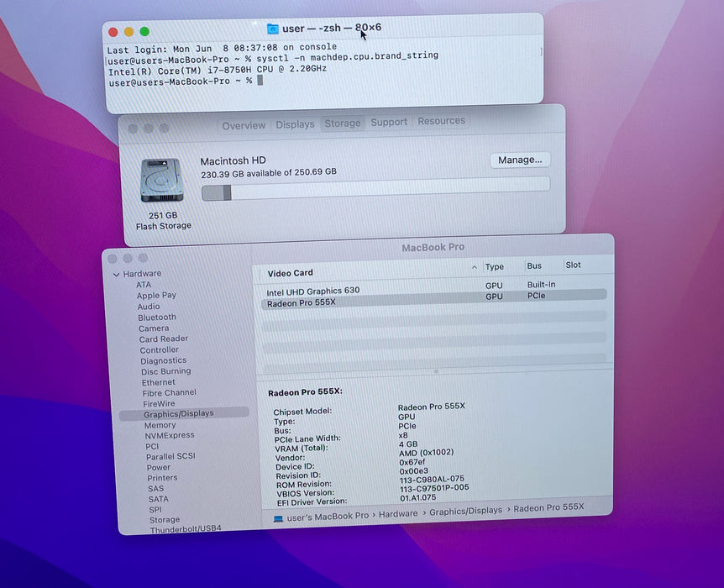Open Storage in Hardware sidebar list
724x588 pixels.
click(165, 520)
